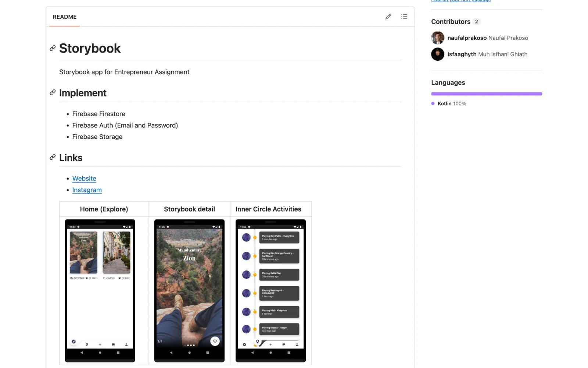Click anchor link icon beside Implement heading
588x368 pixels.
click(53, 92)
